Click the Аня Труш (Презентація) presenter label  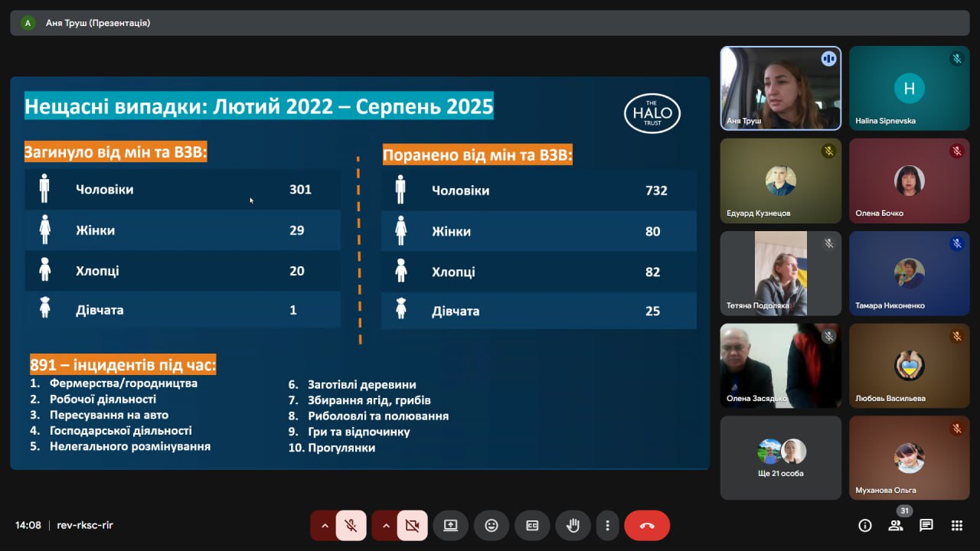coord(98,23)
